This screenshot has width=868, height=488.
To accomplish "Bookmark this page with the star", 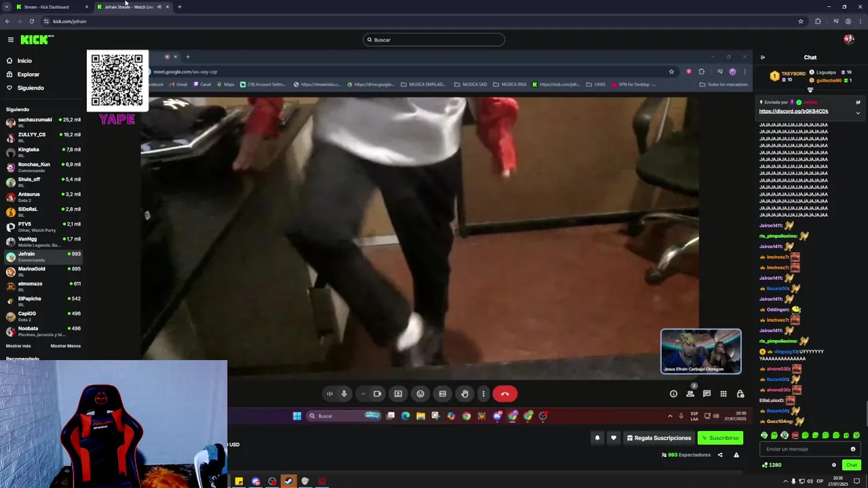I will pyautogui.click(x=801, y=21).
